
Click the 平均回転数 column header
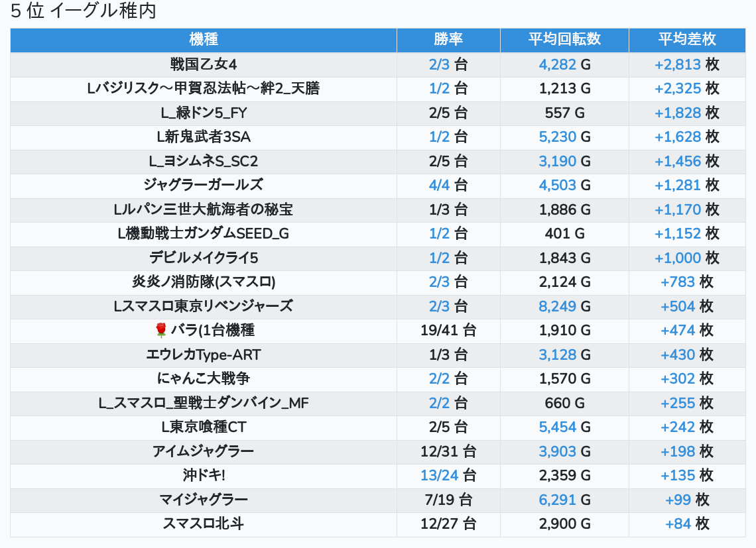pyautogui.click(x=564, y=39)
